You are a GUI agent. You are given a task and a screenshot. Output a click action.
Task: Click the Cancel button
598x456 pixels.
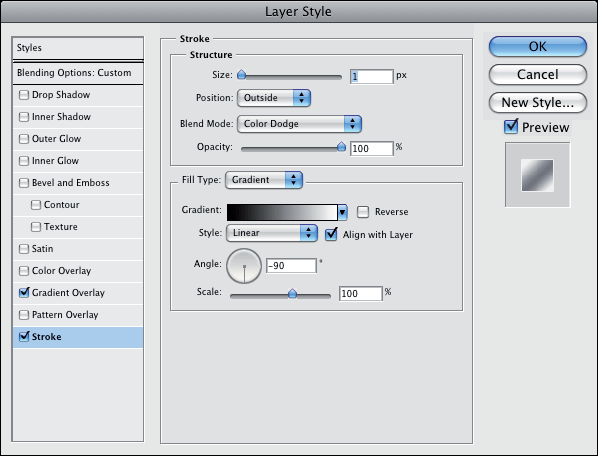(537, 74)
